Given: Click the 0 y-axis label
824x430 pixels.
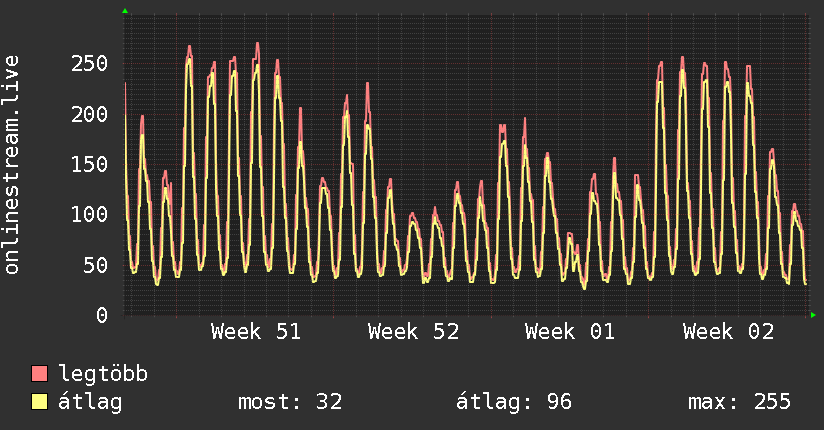Looking at the screenshot, I should coord(102,315).
